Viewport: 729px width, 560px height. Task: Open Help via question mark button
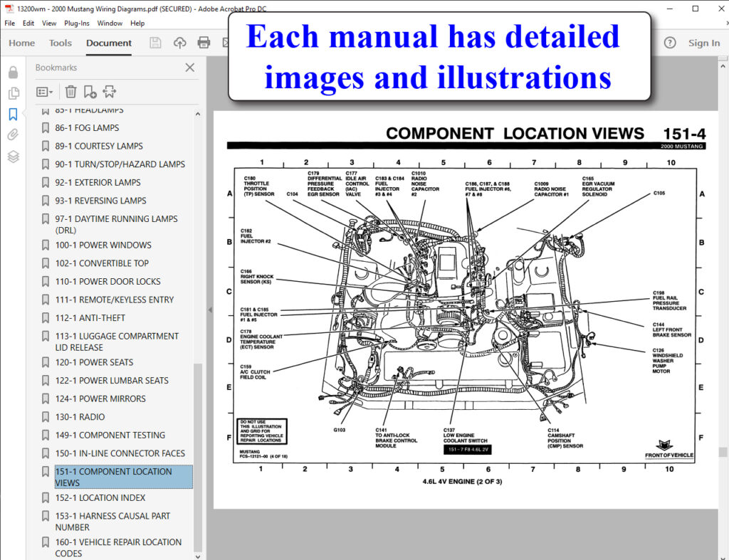click(670, 43)
